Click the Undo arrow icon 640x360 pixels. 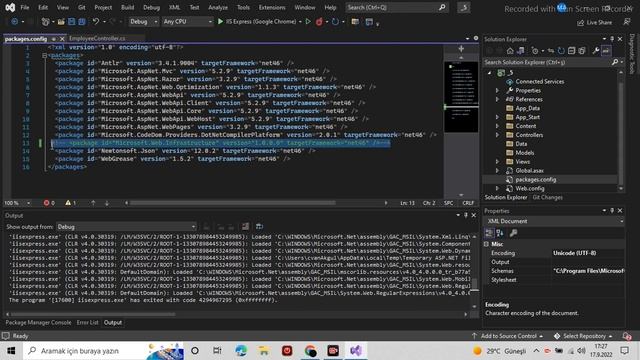(96, 21)
